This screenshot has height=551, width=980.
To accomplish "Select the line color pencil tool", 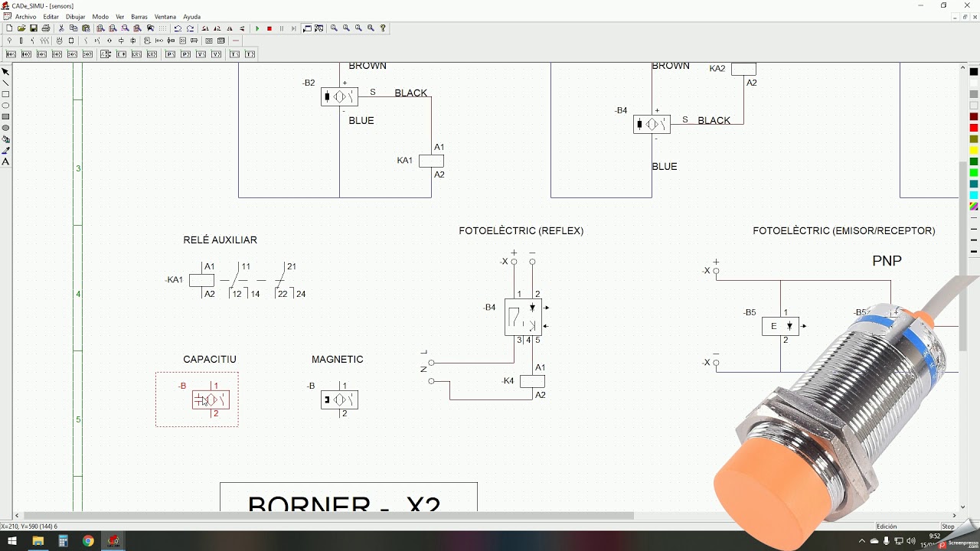I will pos(5,151).
